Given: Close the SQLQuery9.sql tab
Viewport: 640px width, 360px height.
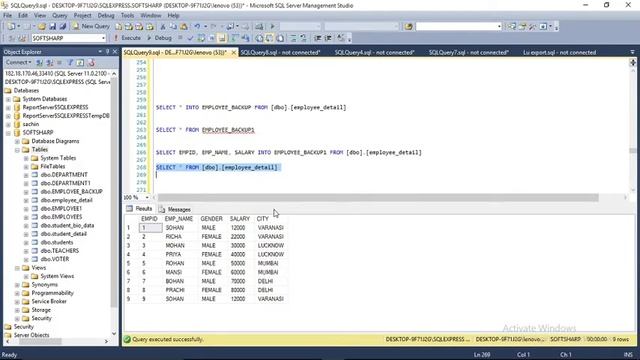Looking at the screenshot, I should pos(233,53).
